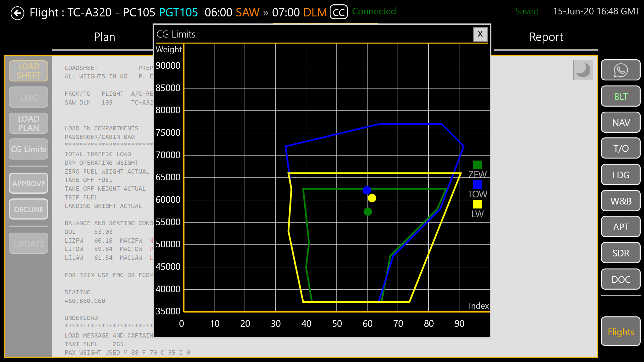Click the blue TOW legend swatch
The height and width of the screenshot is (362, 644).
pyautogui.click(x=477, y=184)
